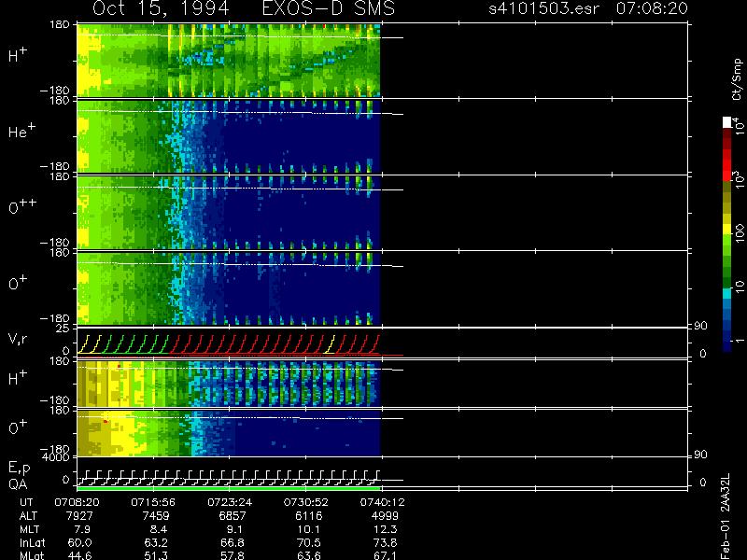Click the "2AA32L" code text
The image size is (747, 560).
pos(726,493)
